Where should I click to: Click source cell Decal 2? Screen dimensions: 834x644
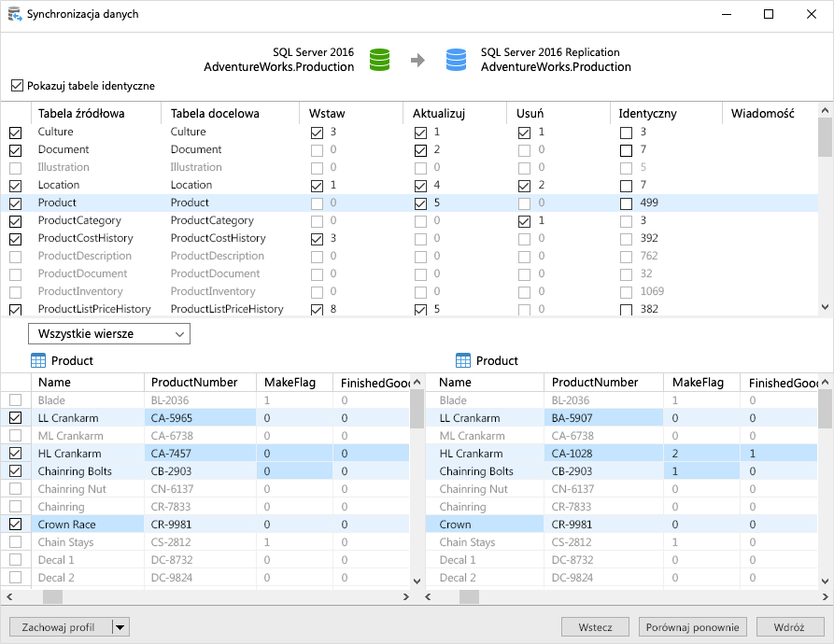click(88, 578)
